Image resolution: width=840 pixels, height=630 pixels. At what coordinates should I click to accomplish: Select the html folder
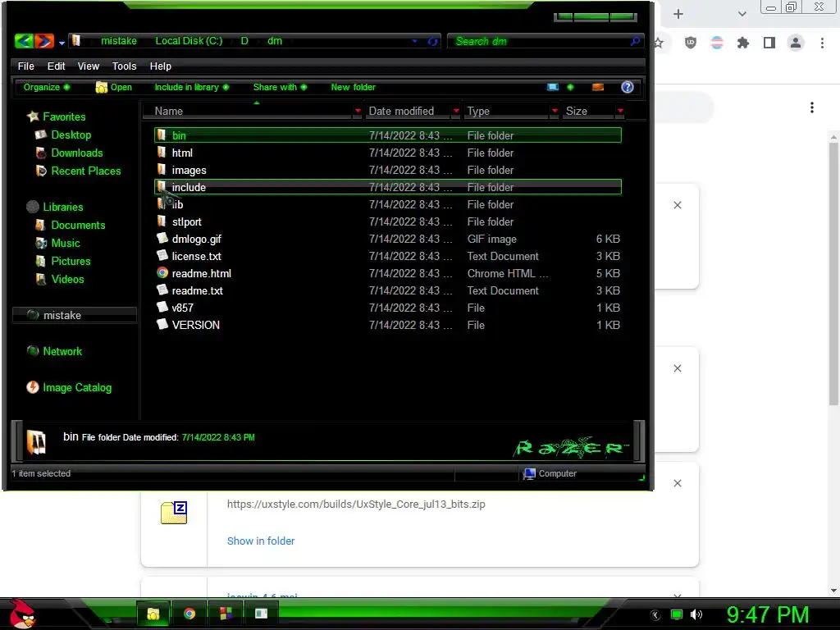click(388, 153)
